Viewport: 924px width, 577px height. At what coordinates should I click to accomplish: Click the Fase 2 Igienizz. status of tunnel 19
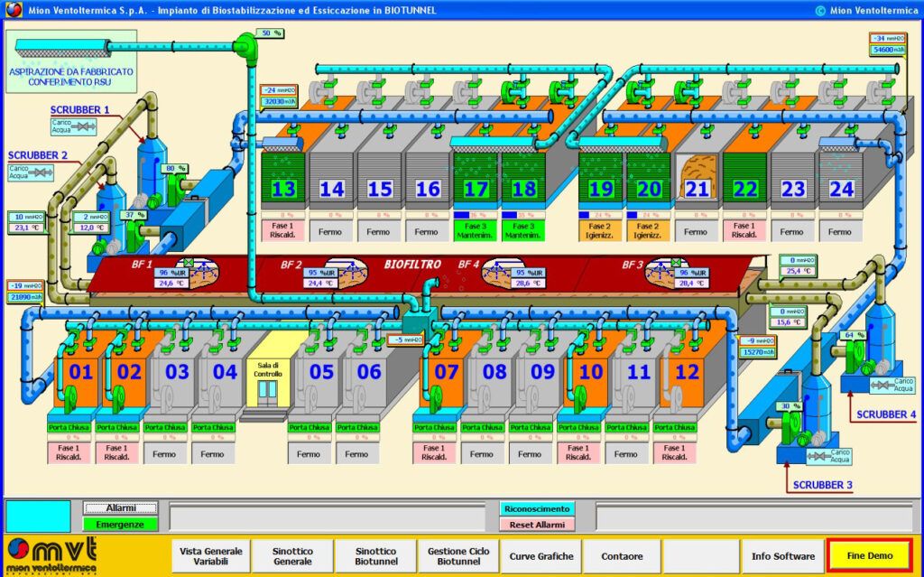[599, 230]
